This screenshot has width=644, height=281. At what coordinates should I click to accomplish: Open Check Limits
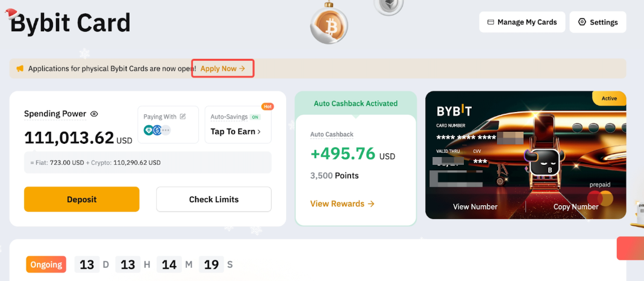(214, 199)
